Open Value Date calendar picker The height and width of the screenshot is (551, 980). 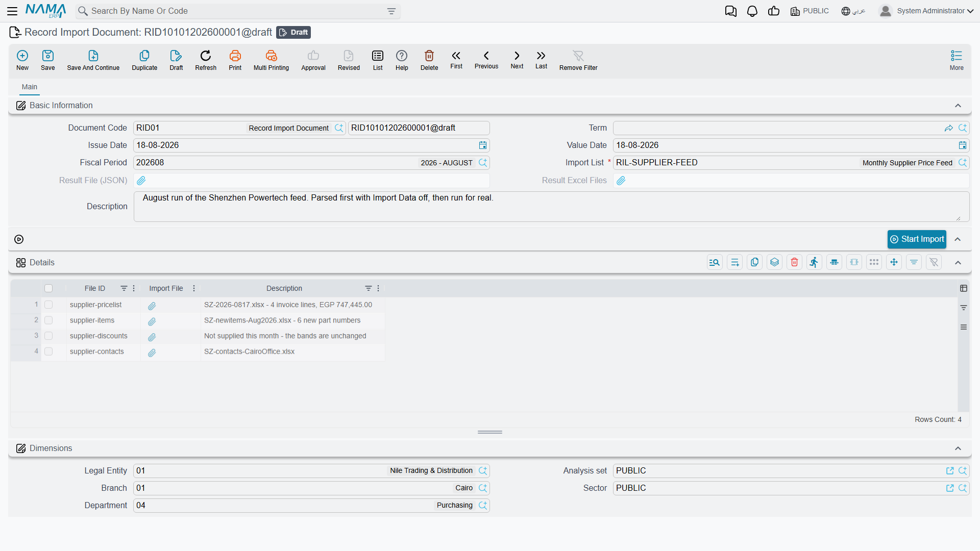[x=963, y=145]
